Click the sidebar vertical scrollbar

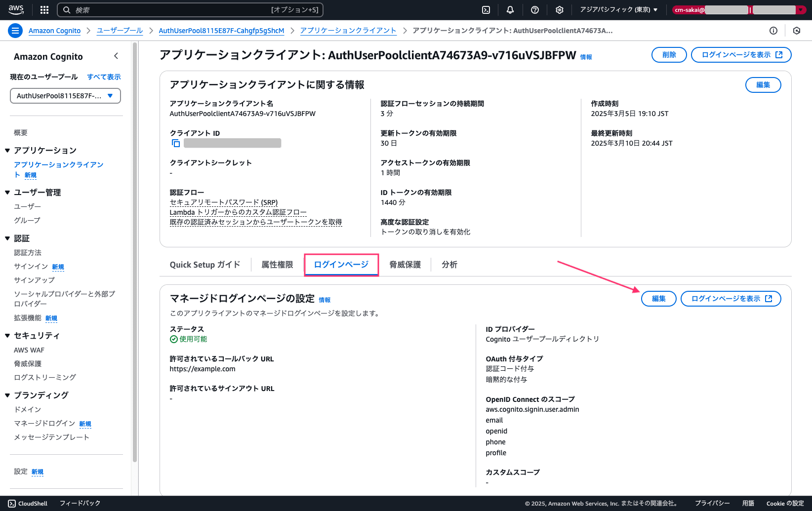(x=135, y=252)
